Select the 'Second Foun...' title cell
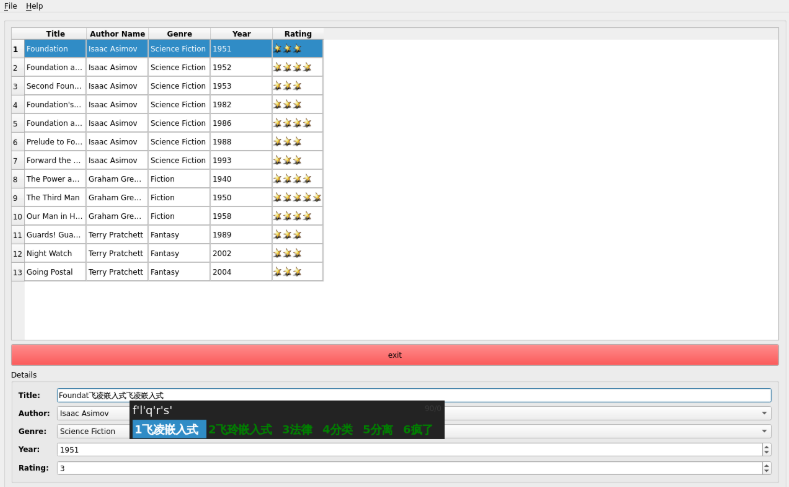 (55, 86)
